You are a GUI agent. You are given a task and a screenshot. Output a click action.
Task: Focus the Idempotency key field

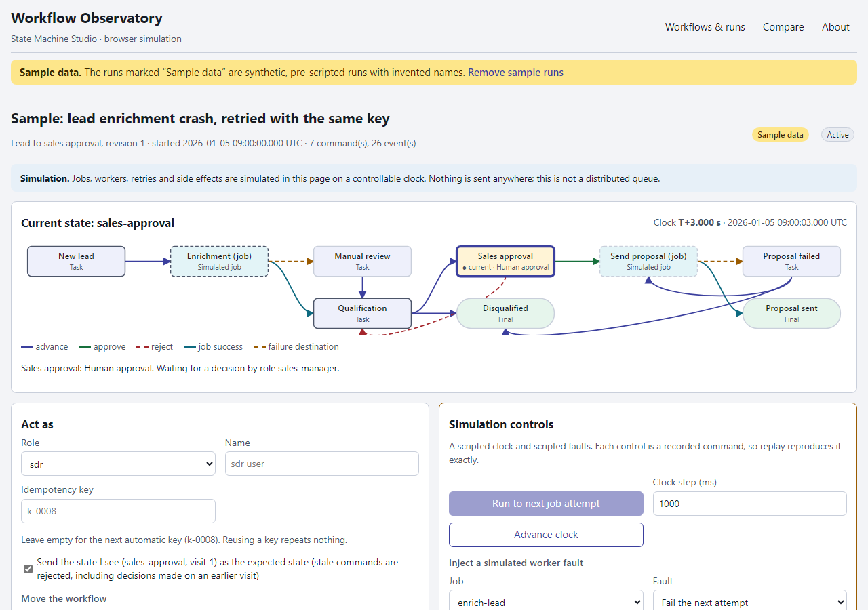click(x=118, y=511)
